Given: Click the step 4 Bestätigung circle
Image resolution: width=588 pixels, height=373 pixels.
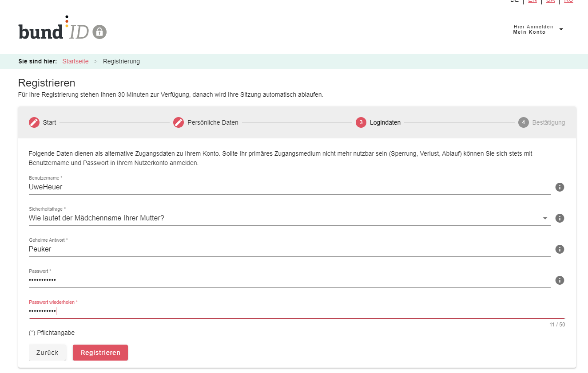Looking at the screenshot, I should 523,122.
